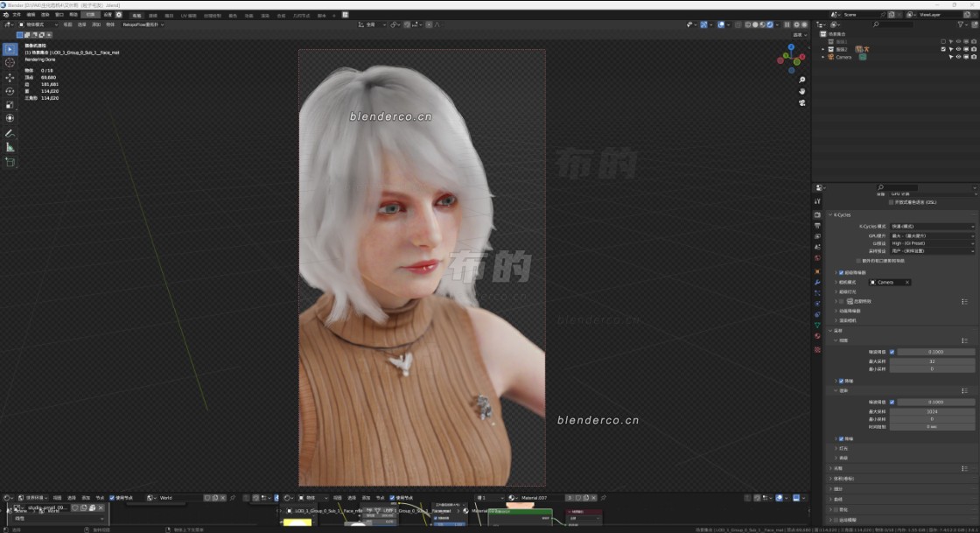Click the max samples field showing 1024
Viewport: 980px width, 533px height.
(932, 411)
